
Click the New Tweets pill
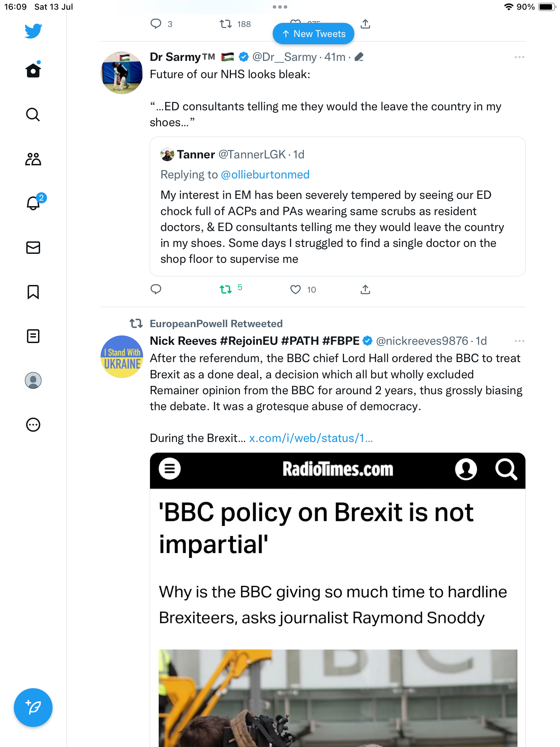point(314,34)
